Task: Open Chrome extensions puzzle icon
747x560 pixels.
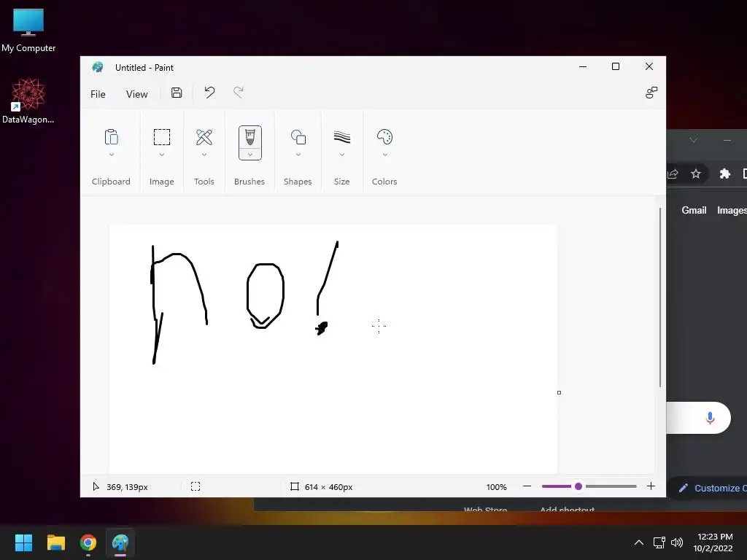Action: (724, 174)
